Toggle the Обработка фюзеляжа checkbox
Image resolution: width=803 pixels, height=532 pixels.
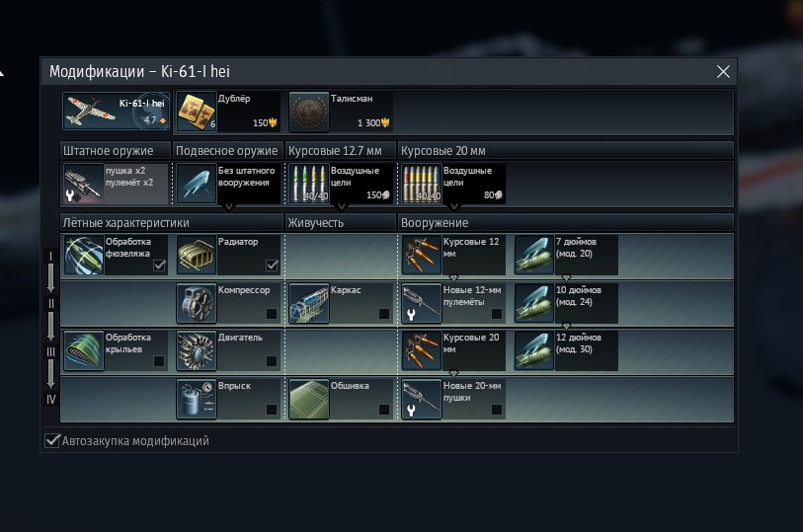click(x=159, y=265)
